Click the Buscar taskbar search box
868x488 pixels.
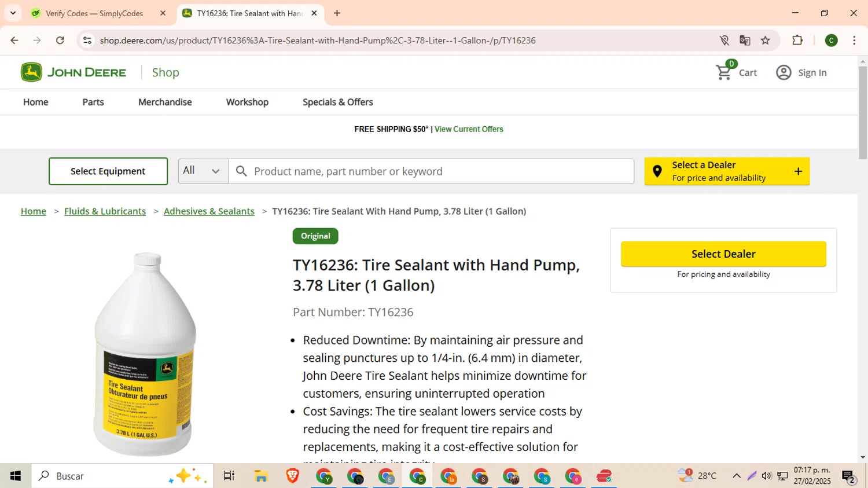pos(122,476)
